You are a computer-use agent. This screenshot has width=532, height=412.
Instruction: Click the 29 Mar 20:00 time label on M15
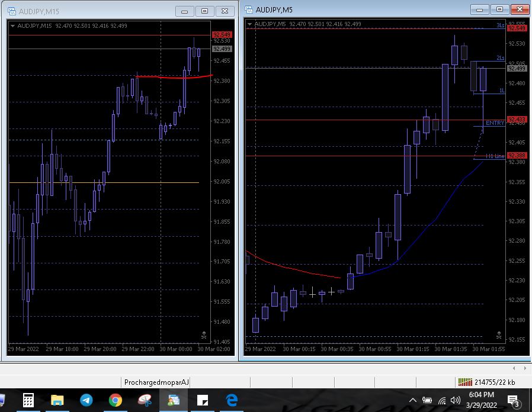(x=100, y=349)
